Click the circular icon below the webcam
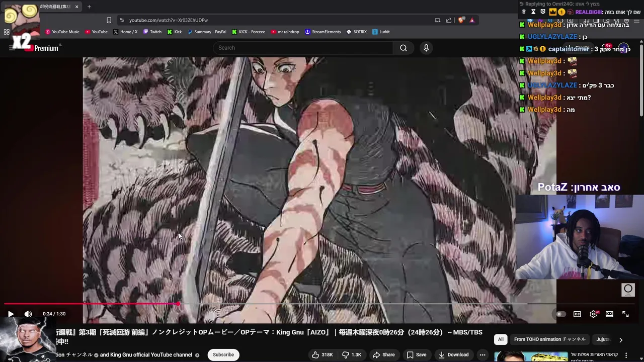The image size is (644, 362). click(x=628, y=289)
